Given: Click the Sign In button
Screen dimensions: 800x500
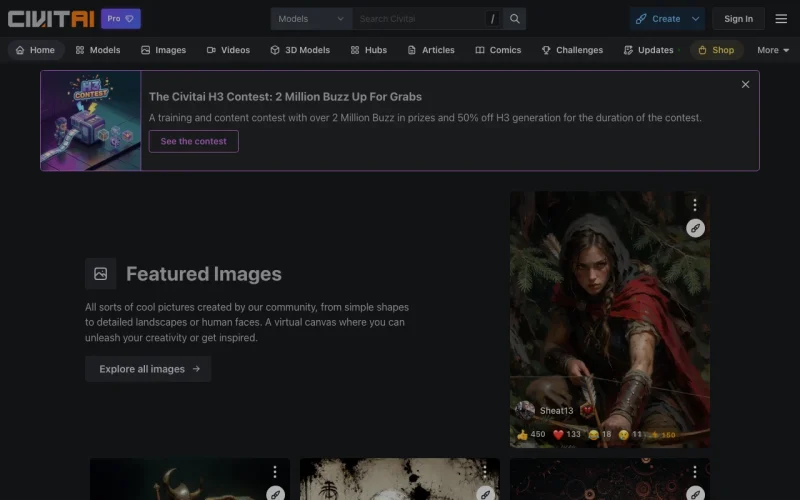Looking at the screenshot, I should pyautogui.click(x=738, y=19).
